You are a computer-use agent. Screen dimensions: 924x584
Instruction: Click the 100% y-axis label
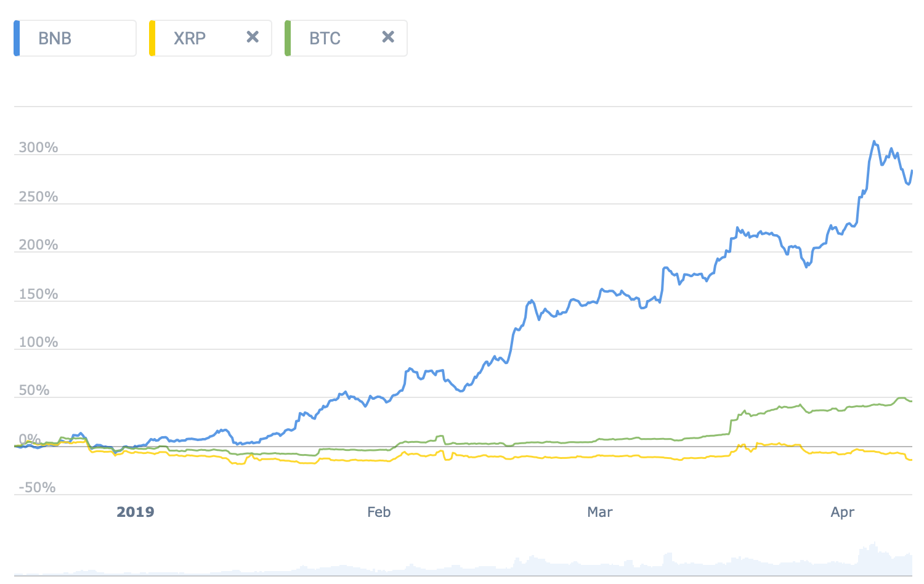[x=38, y=342]
